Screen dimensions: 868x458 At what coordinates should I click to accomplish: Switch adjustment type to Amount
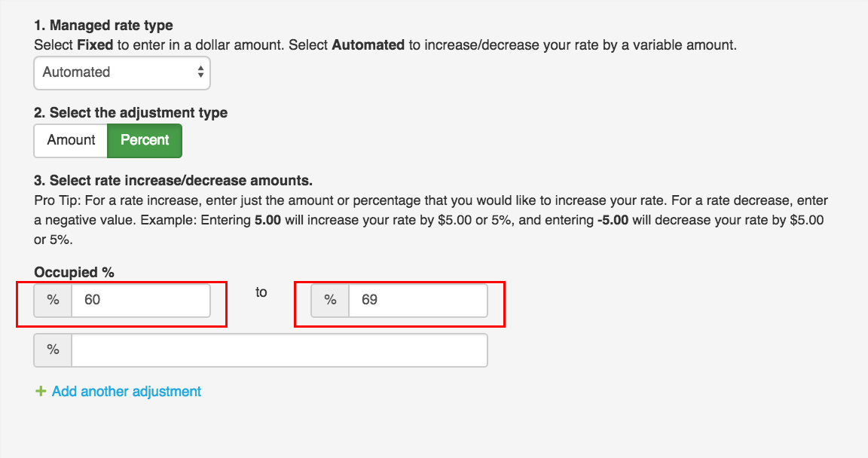70,140
